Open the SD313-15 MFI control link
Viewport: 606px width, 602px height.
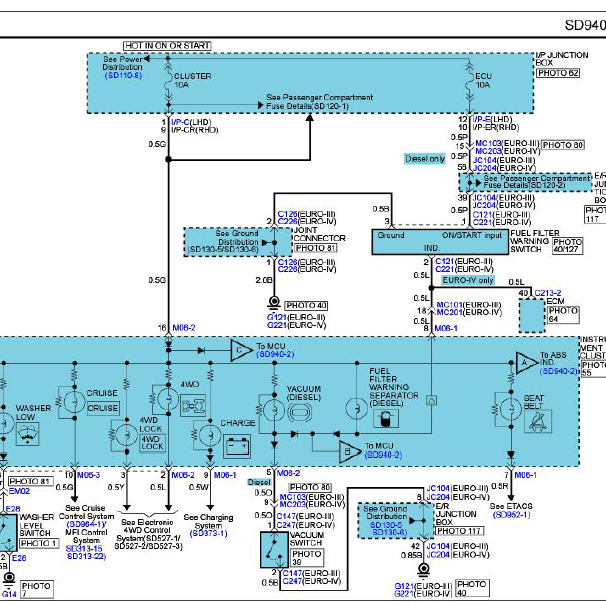84,549
